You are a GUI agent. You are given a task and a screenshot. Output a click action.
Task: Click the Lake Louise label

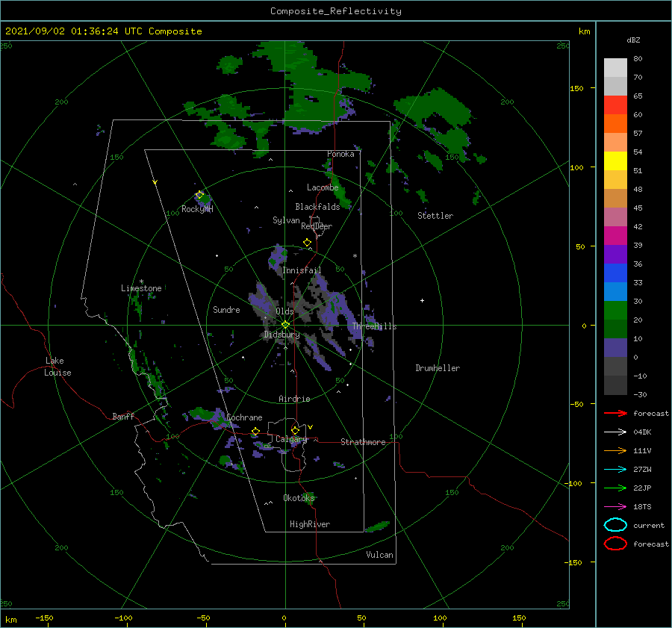tap(57, 367)
